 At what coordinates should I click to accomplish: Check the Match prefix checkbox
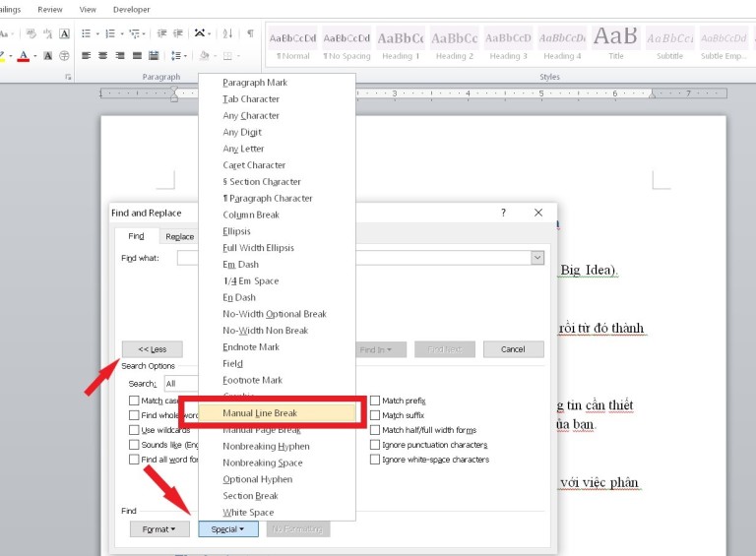375,401
